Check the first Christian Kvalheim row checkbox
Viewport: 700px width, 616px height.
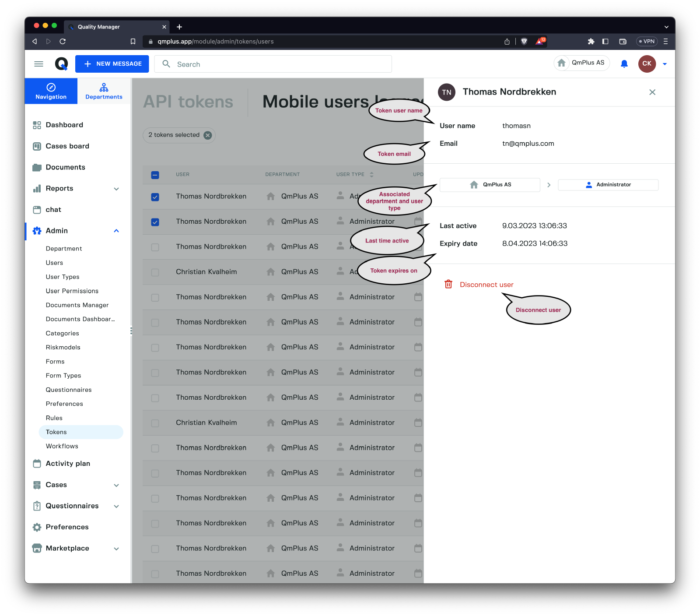pyautogui.click(x=155, y=272)
